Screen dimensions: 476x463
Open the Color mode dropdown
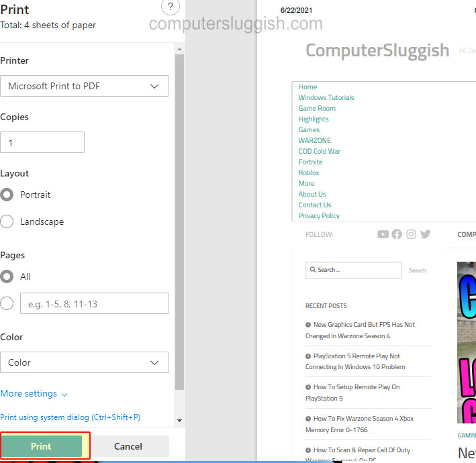click(x=85, y=362)
